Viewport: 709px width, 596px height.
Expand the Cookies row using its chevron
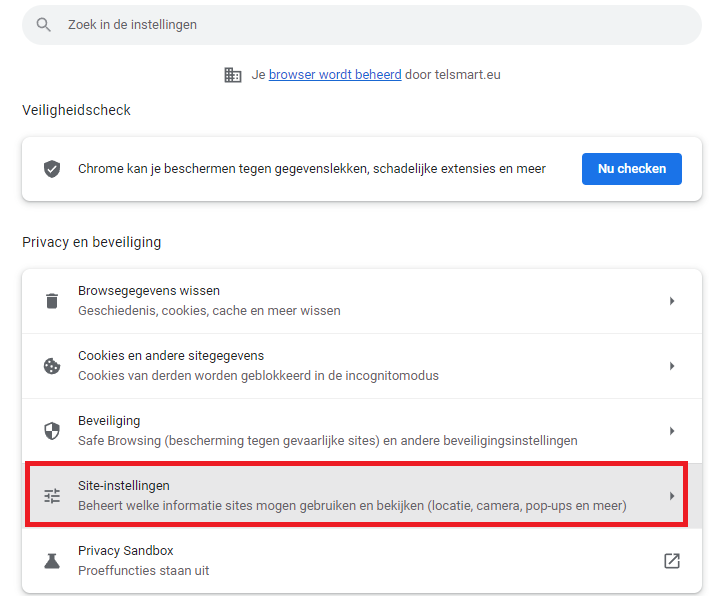[672, 366]
